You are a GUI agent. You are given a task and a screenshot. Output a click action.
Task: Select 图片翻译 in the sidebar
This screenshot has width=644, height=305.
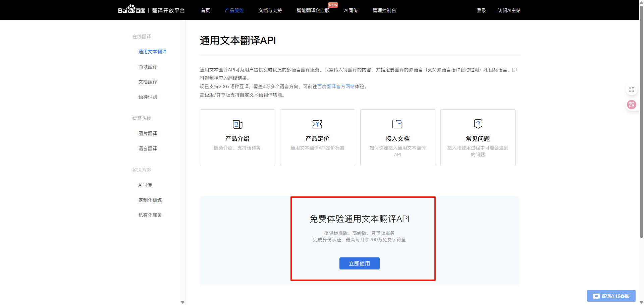pos(148,133)
